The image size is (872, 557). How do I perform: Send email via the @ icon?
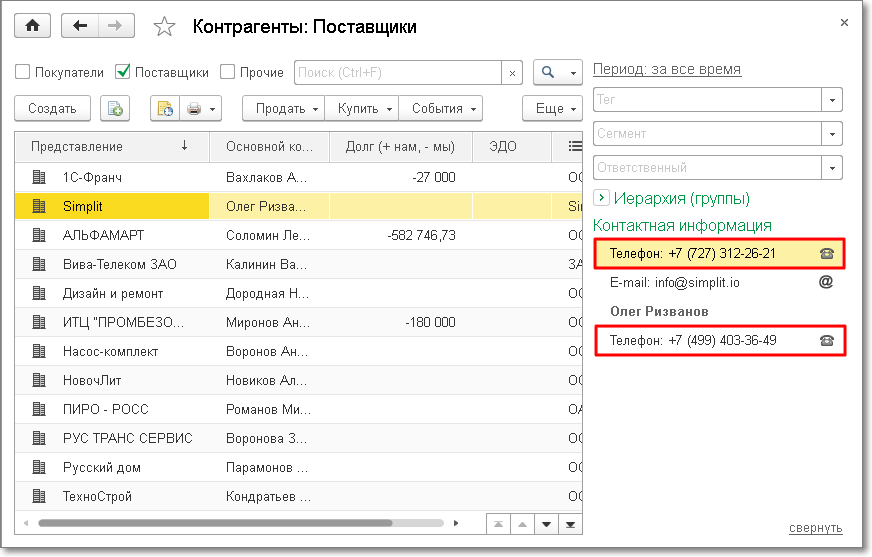[x=826, y=282]
